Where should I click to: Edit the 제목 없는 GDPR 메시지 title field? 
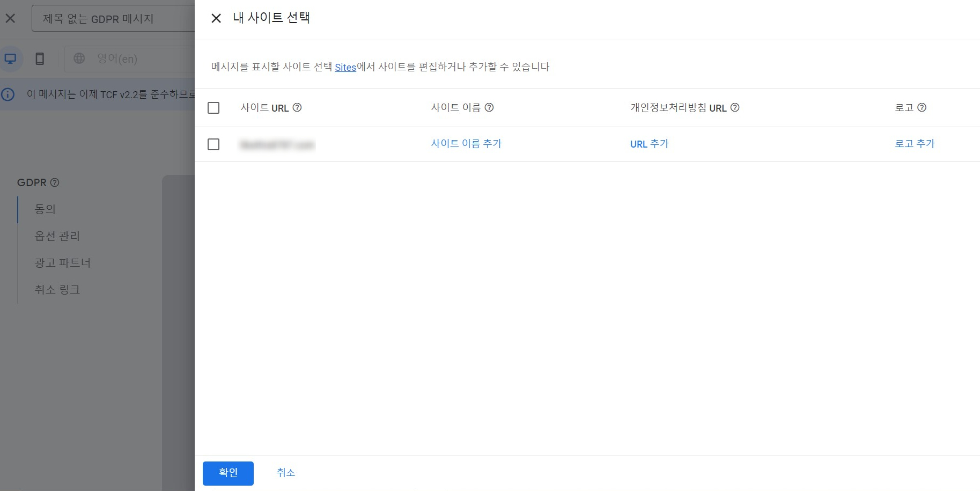point(113,19)
